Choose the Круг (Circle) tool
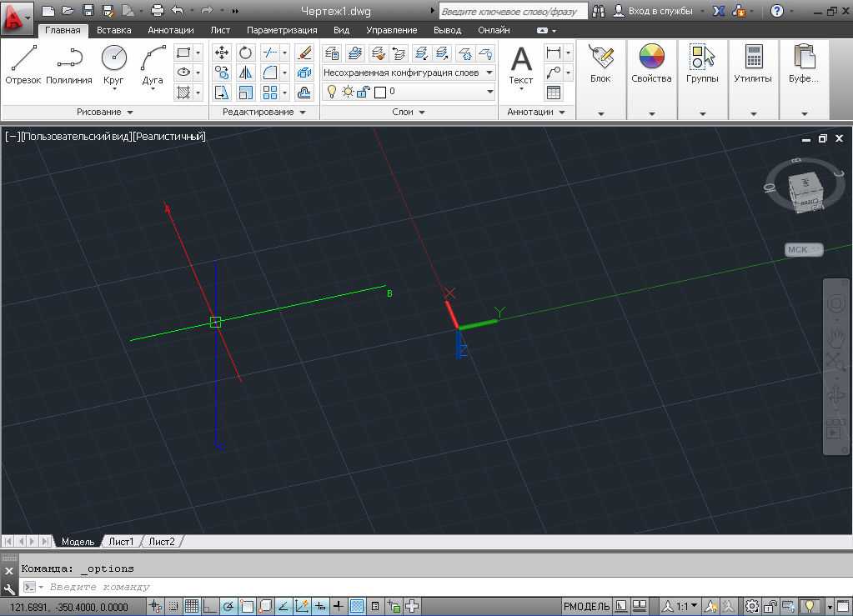The width and height of the screenshot is (853, 616). 114,64
